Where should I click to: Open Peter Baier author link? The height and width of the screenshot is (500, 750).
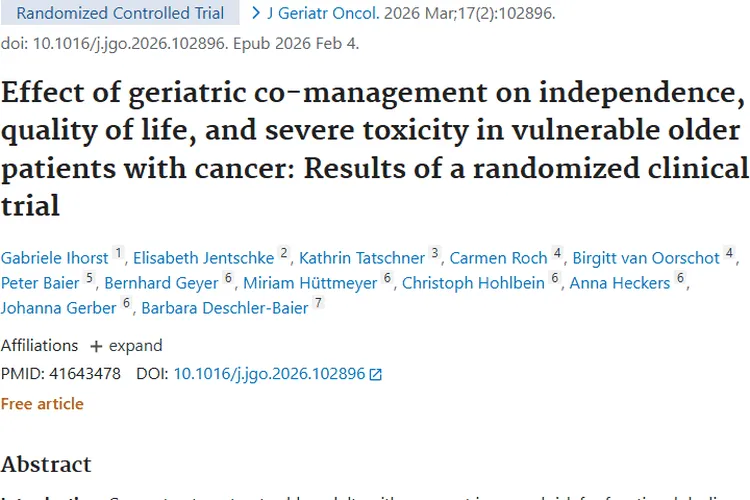pos(40,283)
